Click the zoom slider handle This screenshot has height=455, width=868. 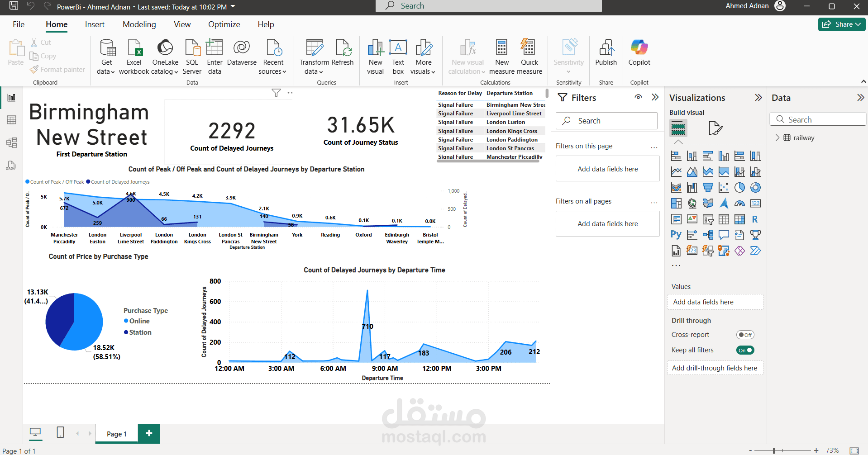click(x=774, y=450)
